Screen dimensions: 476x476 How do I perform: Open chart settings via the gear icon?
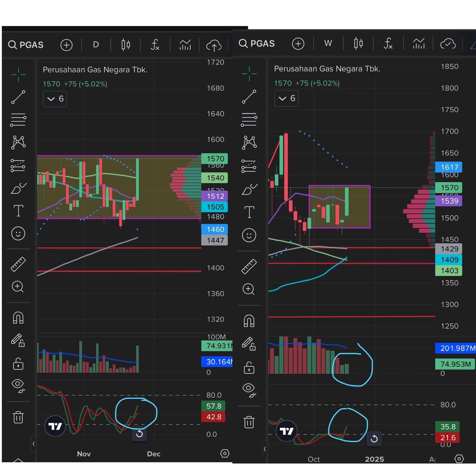click(x=225, y=453)
